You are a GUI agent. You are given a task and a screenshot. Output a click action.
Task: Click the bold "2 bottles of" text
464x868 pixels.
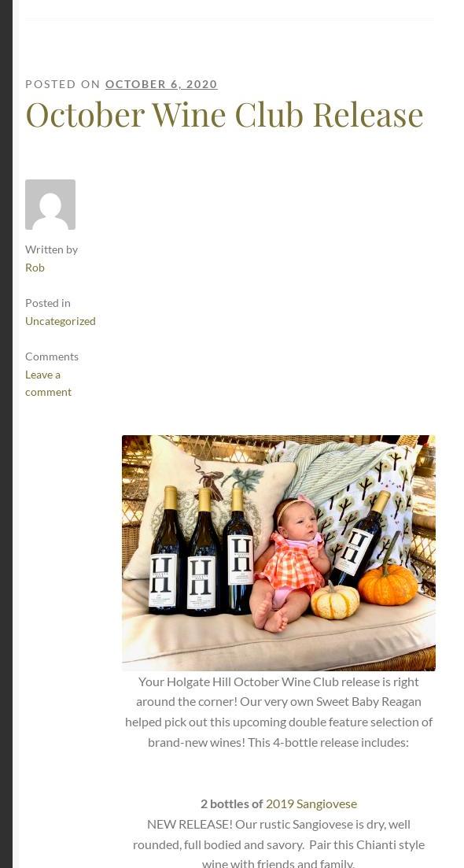pyautogui.click(x=232, y=803)
